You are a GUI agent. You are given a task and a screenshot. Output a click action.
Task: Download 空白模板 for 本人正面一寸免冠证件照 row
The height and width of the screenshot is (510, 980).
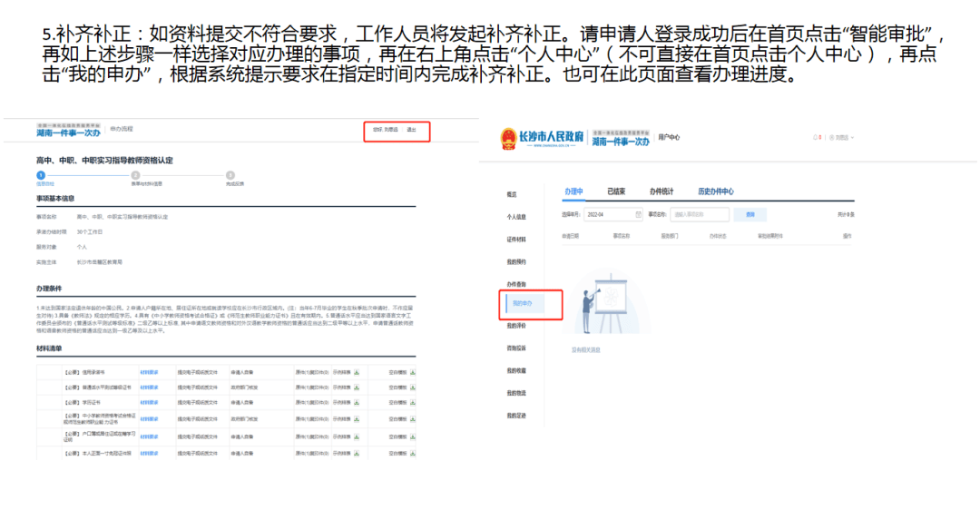(413, 453)
